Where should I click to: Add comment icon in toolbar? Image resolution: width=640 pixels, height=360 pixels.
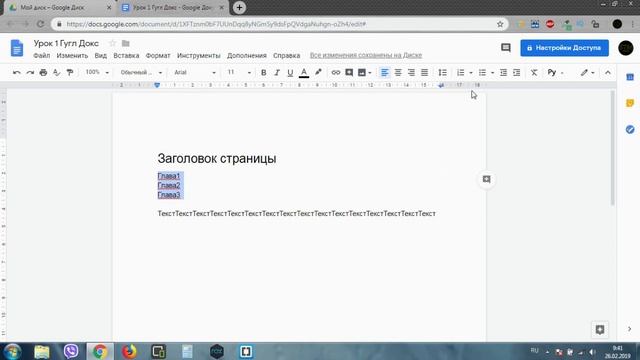click(x=349, y=73)
